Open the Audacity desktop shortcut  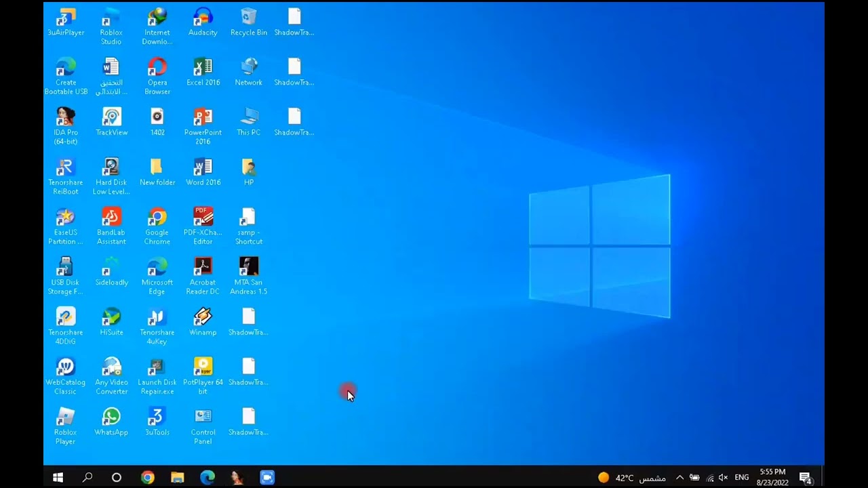coord(203,22)
